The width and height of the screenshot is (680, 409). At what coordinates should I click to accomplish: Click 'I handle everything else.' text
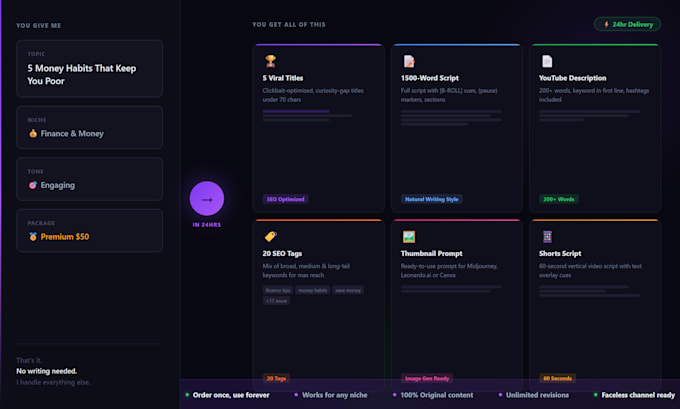(x=53, y=383)
